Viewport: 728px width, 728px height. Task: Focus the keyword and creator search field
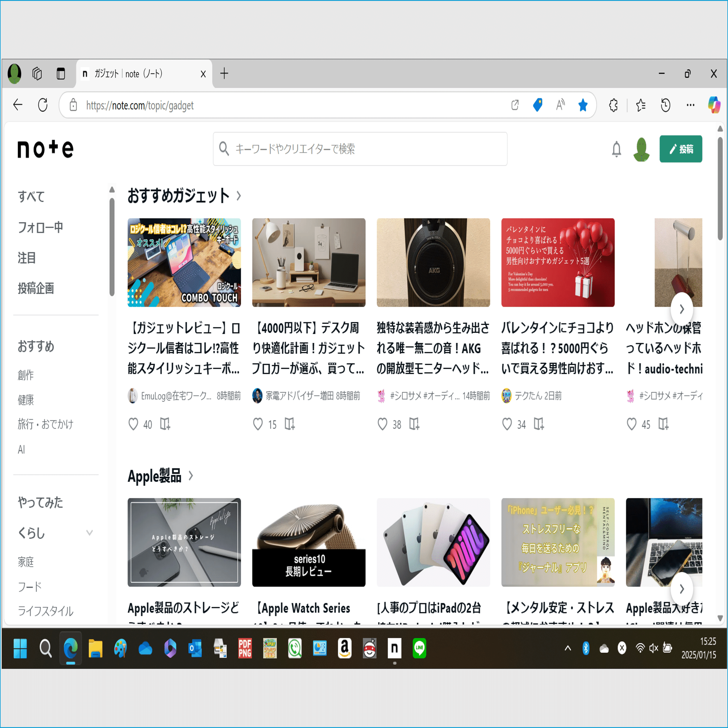(360, 149)
